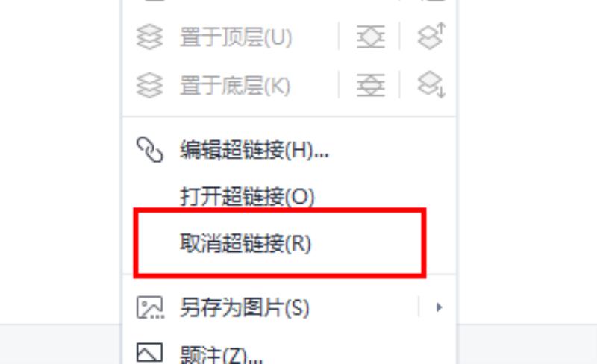Click the down-arrow layer icon in 置于底层 row
The image size is (597, 364).
point(431,84)
